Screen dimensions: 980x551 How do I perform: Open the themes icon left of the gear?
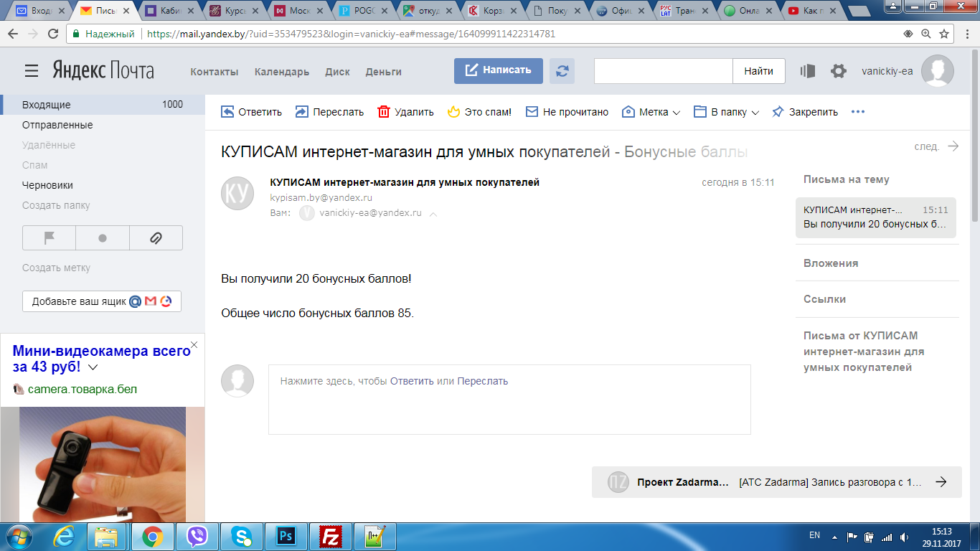808,71
